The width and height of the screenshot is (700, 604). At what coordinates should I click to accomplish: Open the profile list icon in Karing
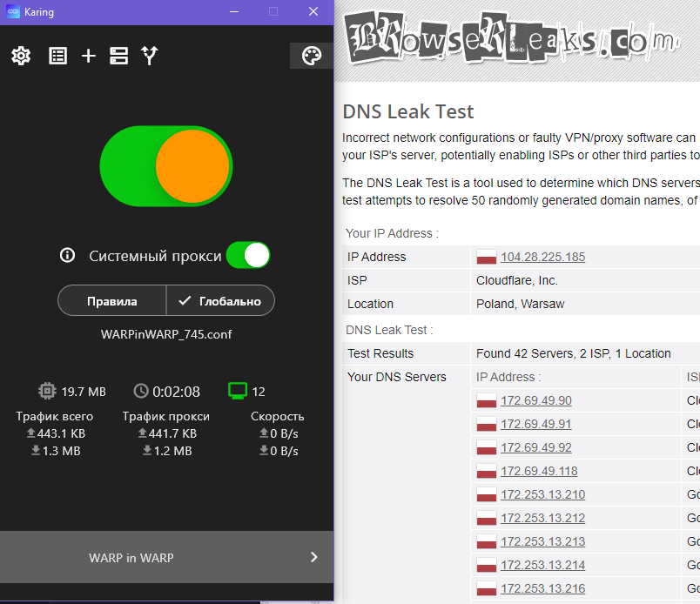click(58, 56)
